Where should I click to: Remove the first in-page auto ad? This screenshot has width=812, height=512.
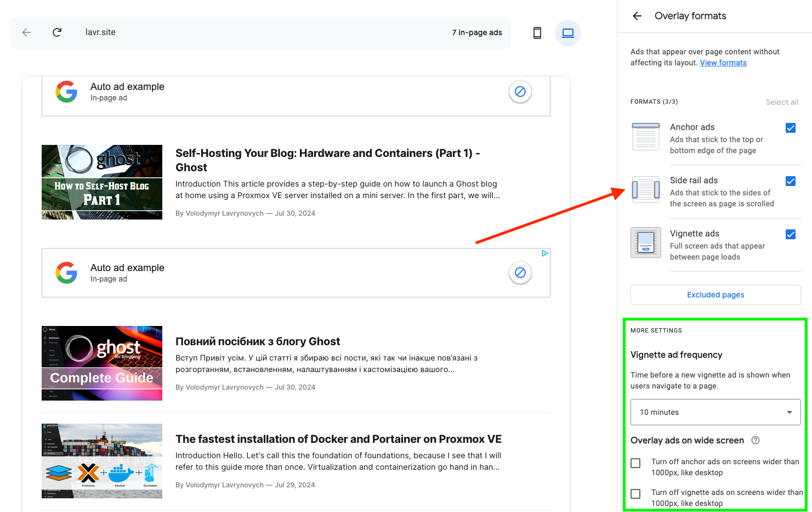520,92
